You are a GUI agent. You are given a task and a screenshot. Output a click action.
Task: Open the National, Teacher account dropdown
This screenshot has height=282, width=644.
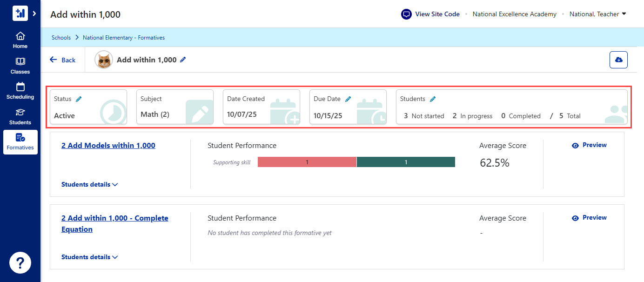597,14
